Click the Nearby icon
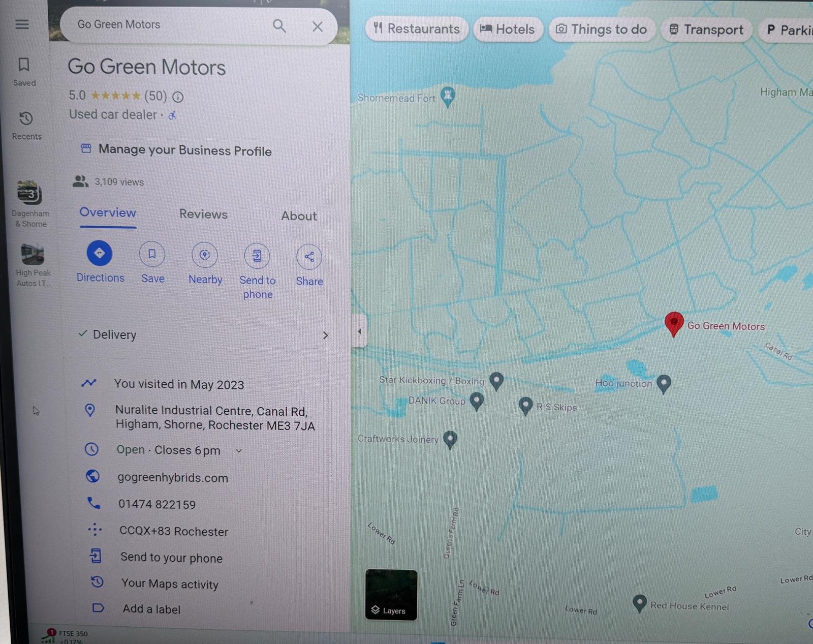This screenshot has height=644, width=813. [205, 255]
